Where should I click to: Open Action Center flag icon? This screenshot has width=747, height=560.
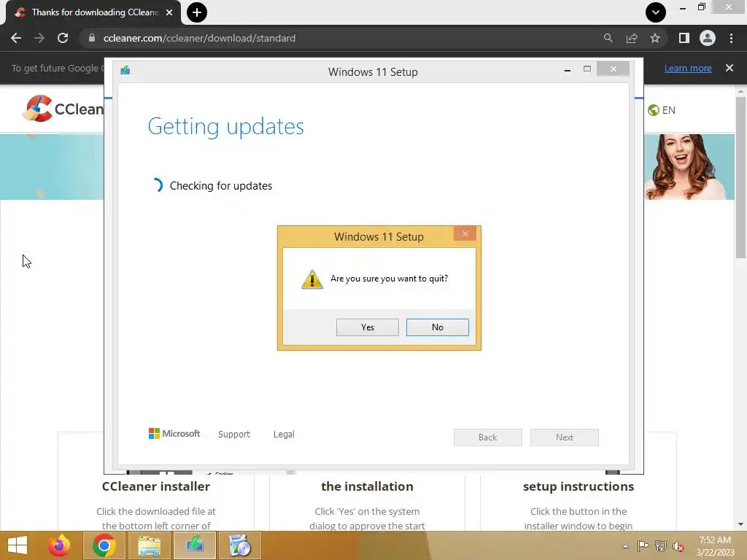643,546
